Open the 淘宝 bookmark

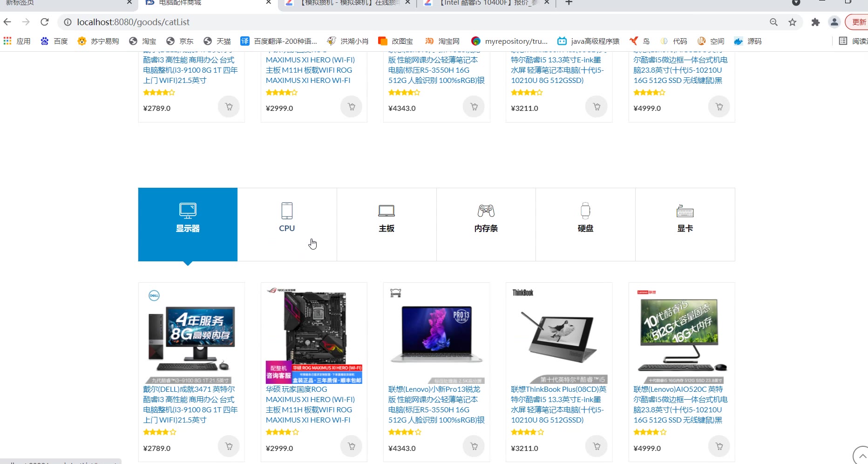click(x=142, y=41)
